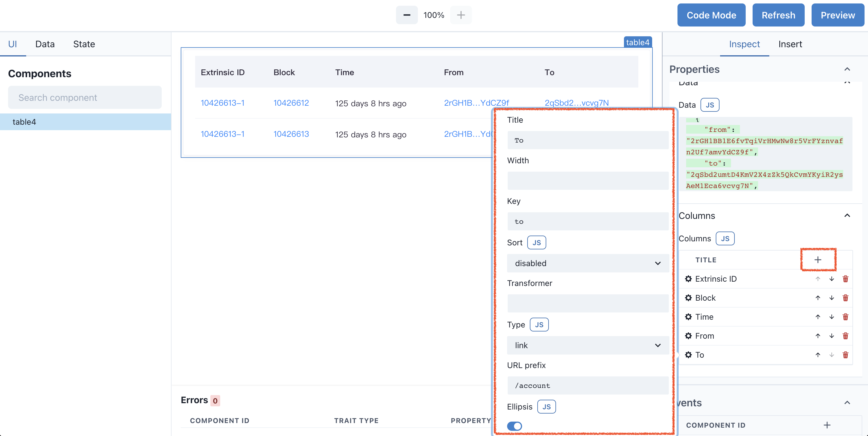This screenshot has height=436, width=868.
Task: Switch to the Insert tab
Action: coord(790,44)
